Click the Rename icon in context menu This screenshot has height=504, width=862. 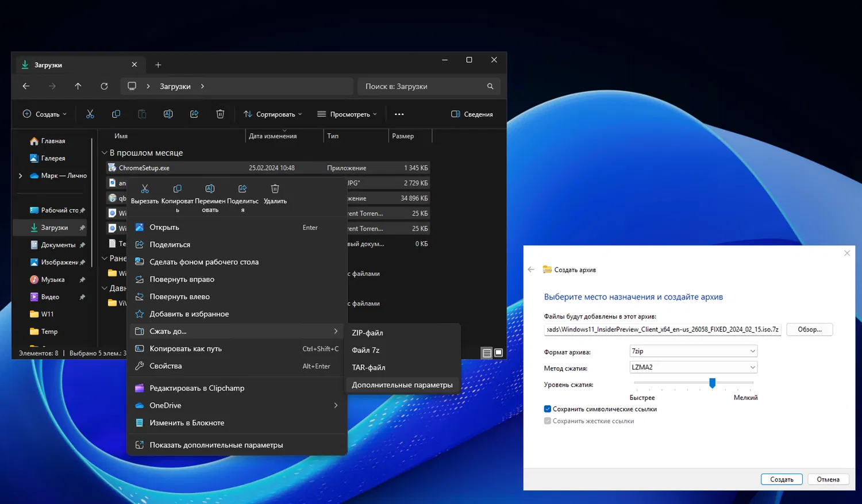click(x=210, y=189)
